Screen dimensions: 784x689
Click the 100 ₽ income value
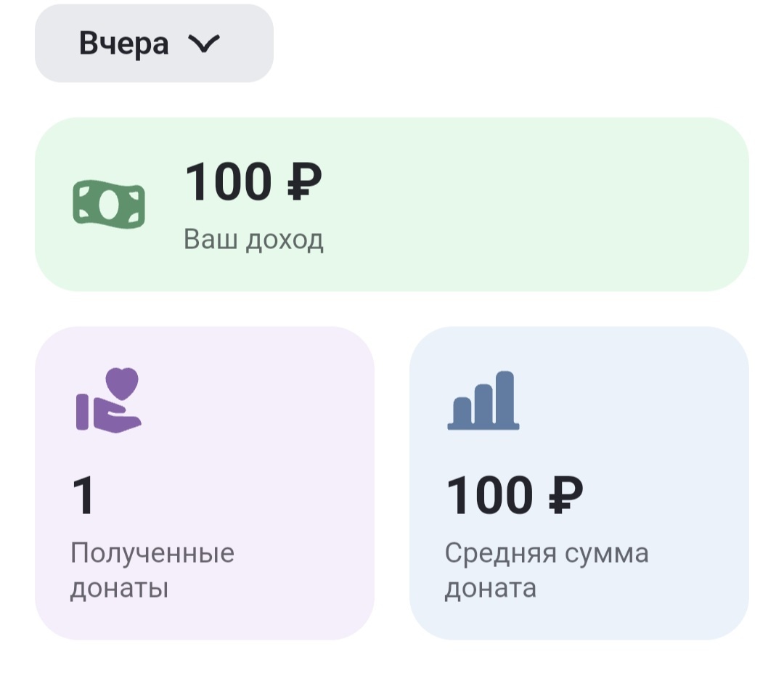click(x=254, y=182)
